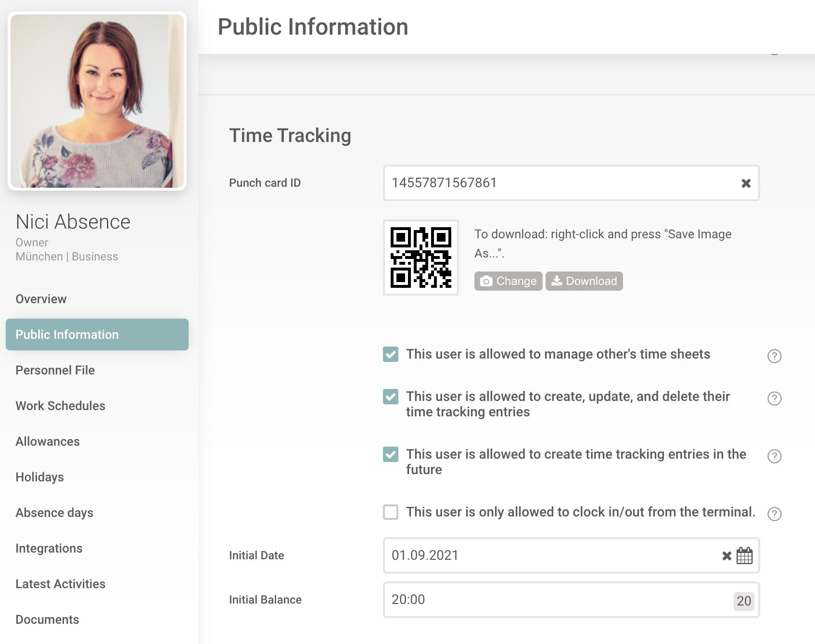Open the Personnel File section

coord(55,370)
